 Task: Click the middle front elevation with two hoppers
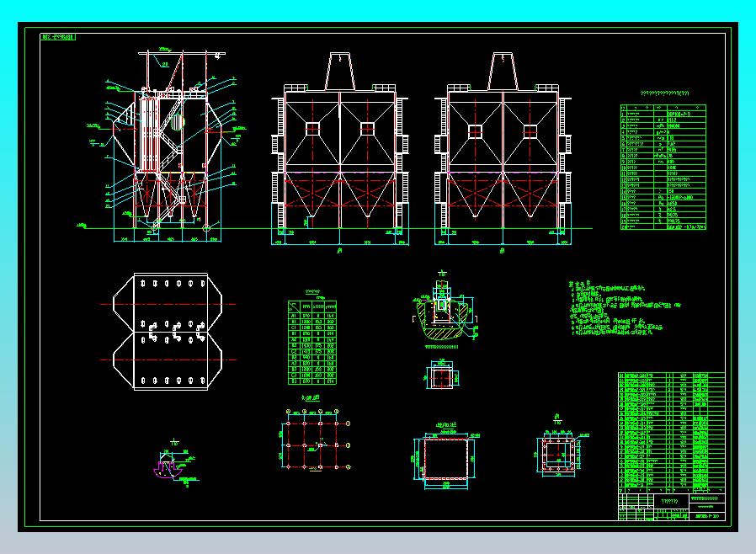(x=340, y=151)
